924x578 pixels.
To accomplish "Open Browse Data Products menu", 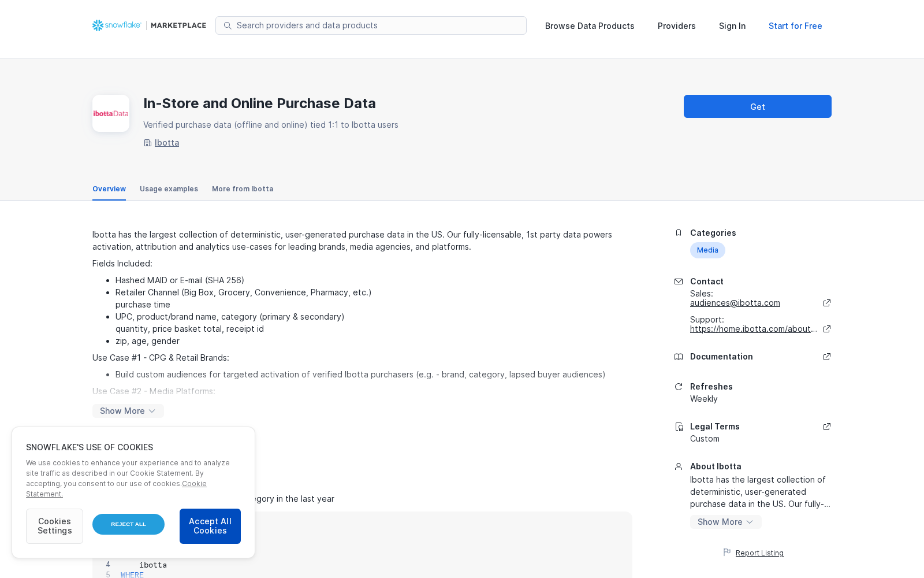I will pyautogui.click(x=590, y=26).
